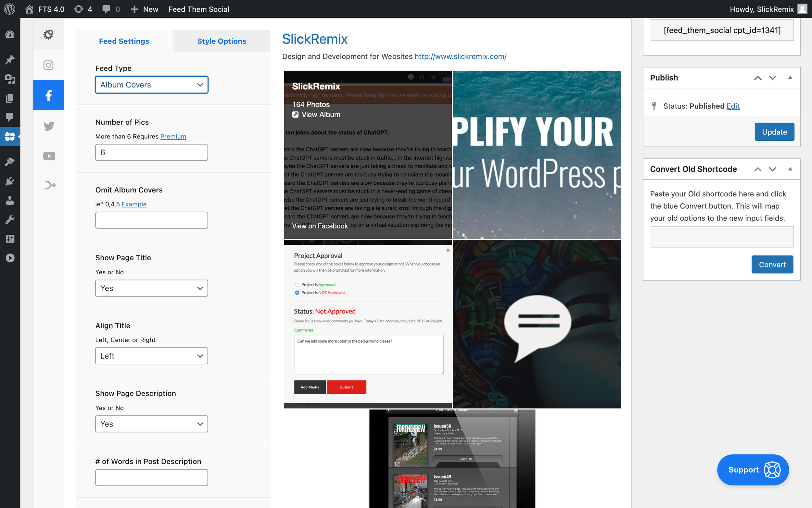Select the feed_them_social shortcode field
Viewport: 812px width, 508px height.
tap(722, 30)
